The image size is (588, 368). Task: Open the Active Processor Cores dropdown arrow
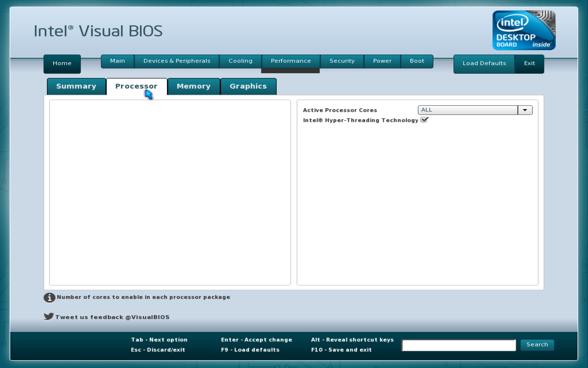525,110
